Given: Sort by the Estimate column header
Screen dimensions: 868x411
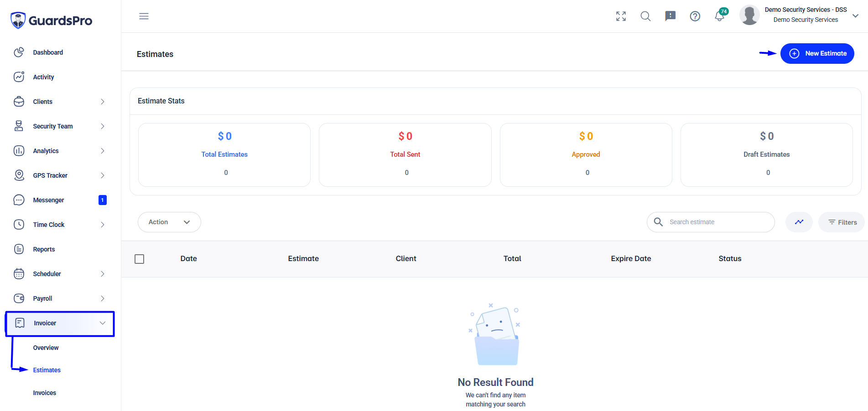Looking at the screenshot, I should (x=303, y=258).
